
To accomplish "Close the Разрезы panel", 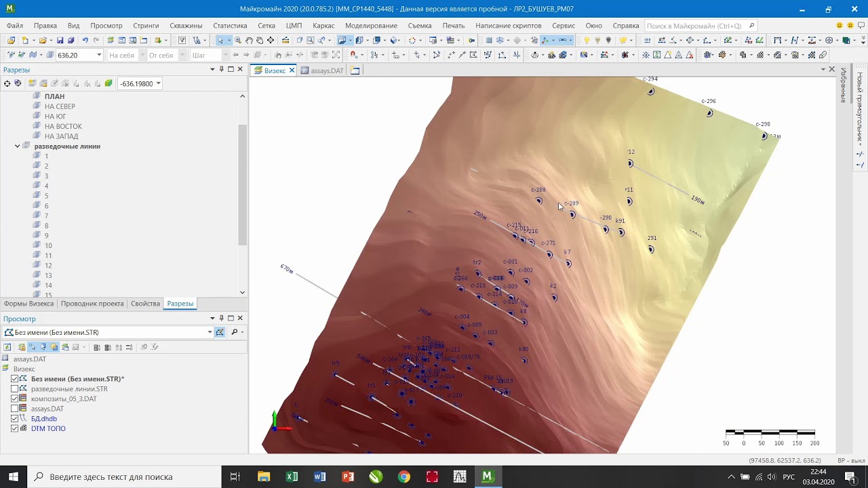I will click(240, 69).
